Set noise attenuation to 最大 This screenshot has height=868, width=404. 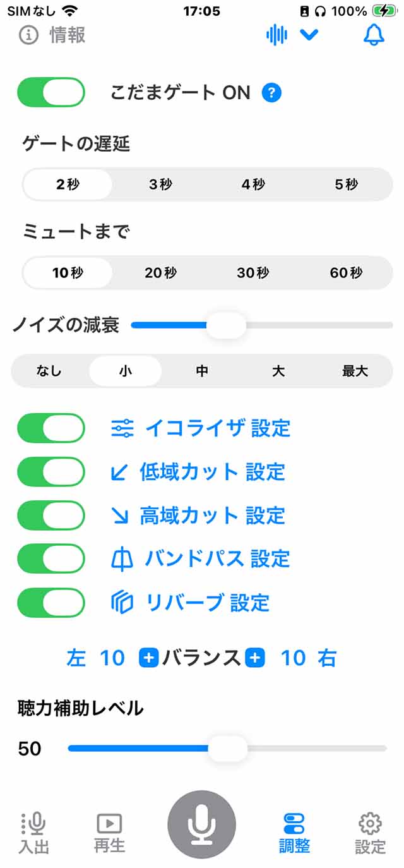[x=355, y=371]
